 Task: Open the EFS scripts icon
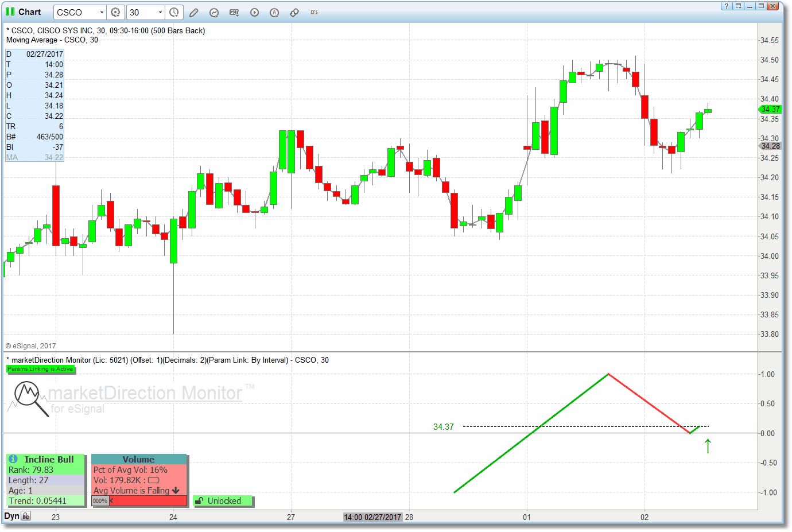314,13
